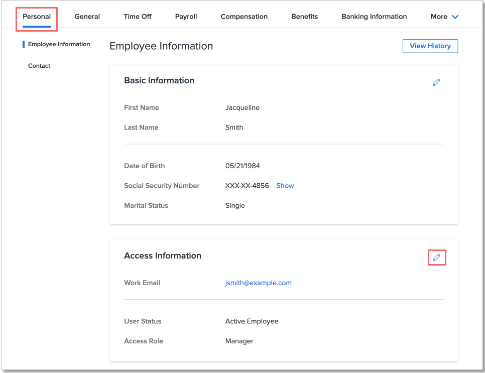Open the jsmith@example.com email link
This screenshot has width=485, height=373.
coord(258,283)
